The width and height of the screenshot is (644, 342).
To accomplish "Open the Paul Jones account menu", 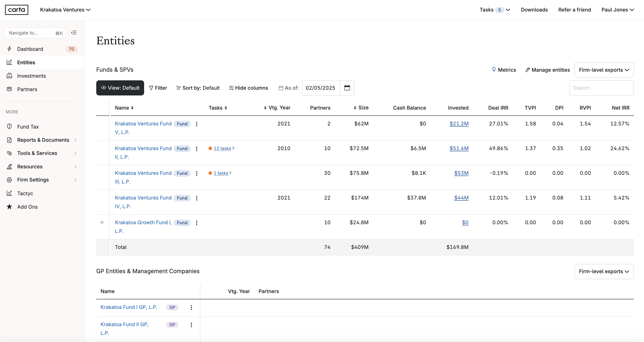I will (x=617, y=10).
